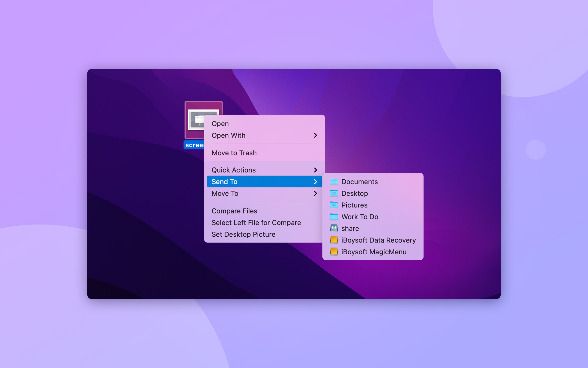Click the Send To submenu chevron

coord(315,181)
